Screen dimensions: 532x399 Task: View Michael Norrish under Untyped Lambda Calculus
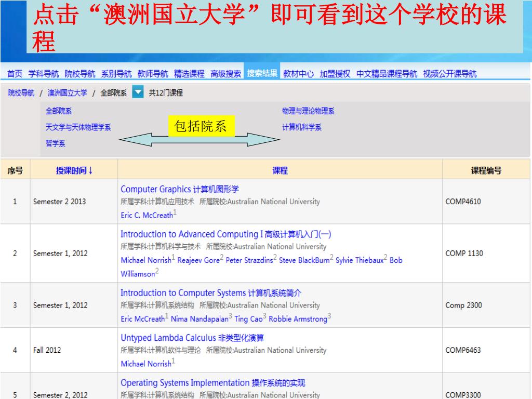point(146,364)
